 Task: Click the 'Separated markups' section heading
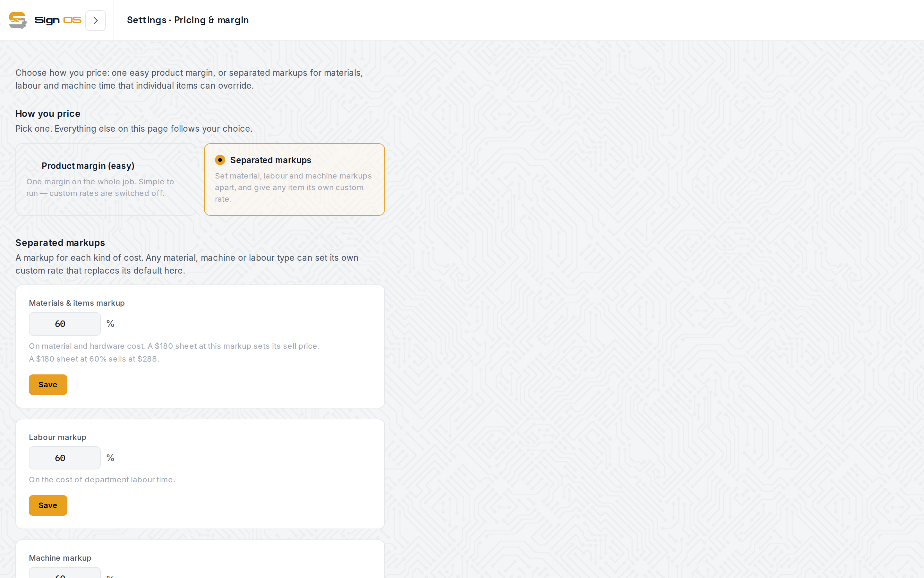[60, 243]
